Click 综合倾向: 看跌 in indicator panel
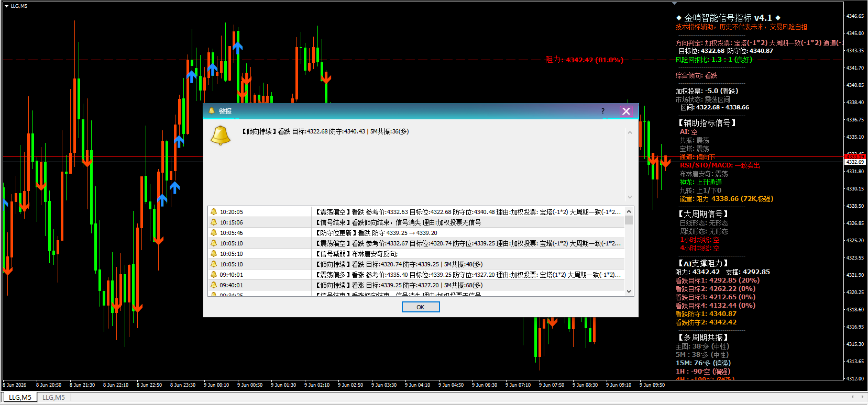868x405 pixels. pos(696,75)
